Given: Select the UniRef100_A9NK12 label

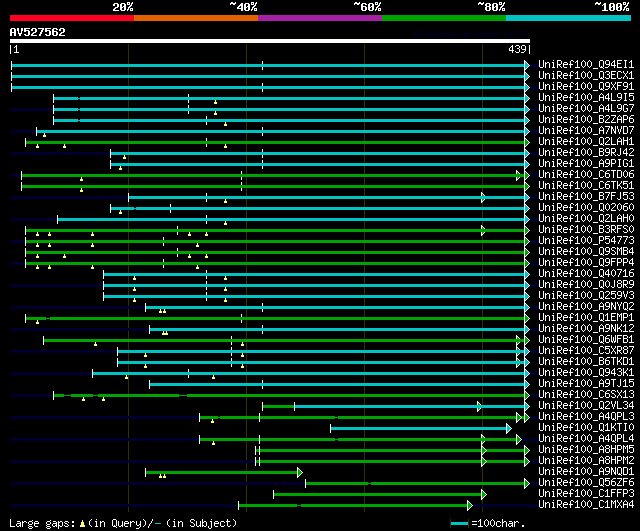Looking at the screenshot, I should tap(586, 329).
